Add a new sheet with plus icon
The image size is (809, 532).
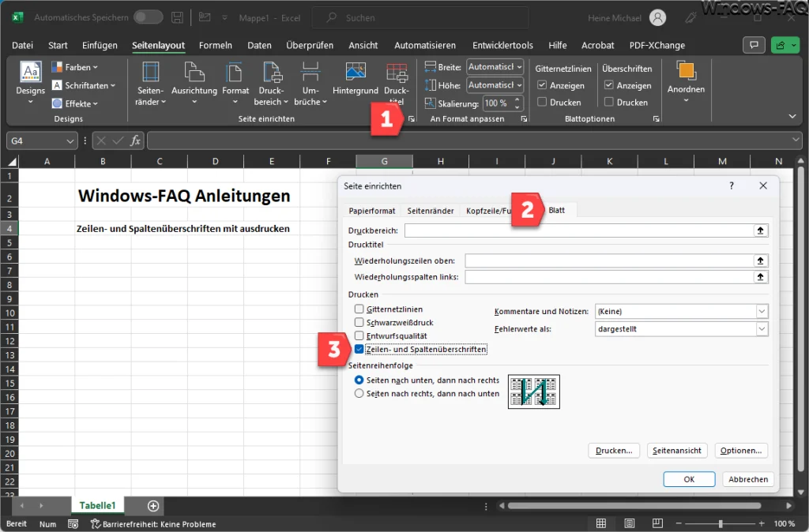click(x=153, y=506)
